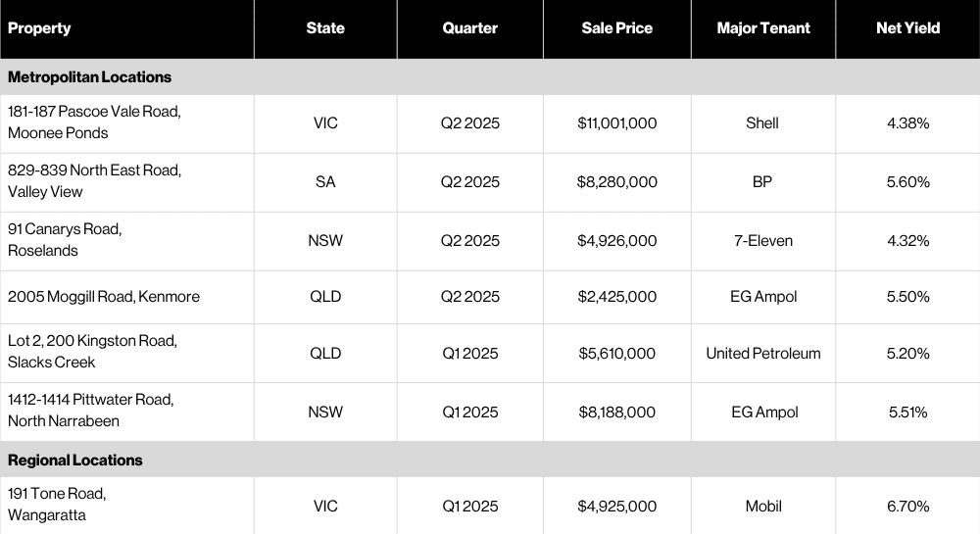Click the Net Yield column header
980x534 pixels.
[907, 28]
